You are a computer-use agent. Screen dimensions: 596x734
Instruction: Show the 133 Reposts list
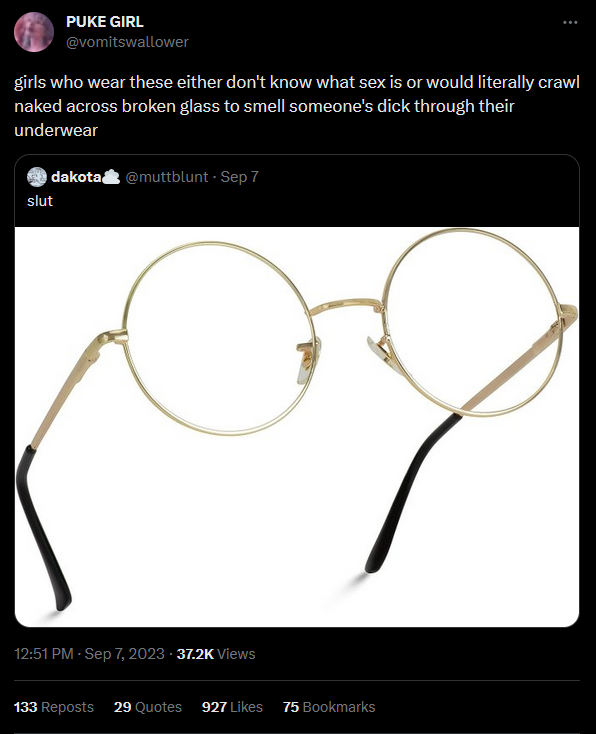coord(54,707)
